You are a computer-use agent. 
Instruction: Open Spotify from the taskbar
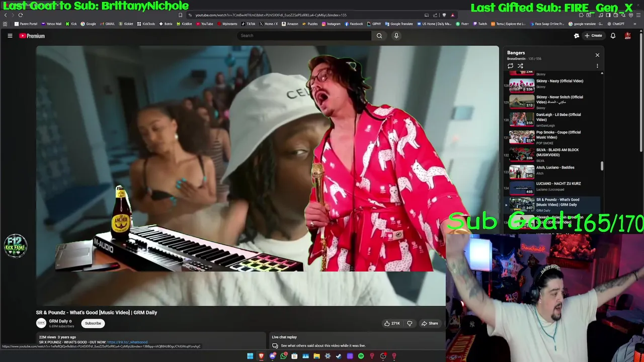tap(361, 356)
